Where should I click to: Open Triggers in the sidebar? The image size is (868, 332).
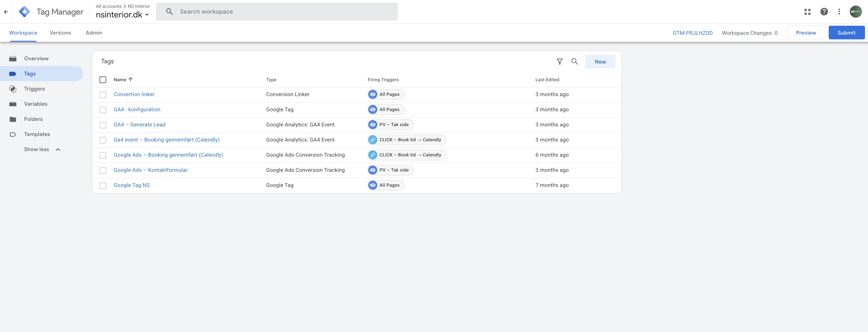(34, 89)
